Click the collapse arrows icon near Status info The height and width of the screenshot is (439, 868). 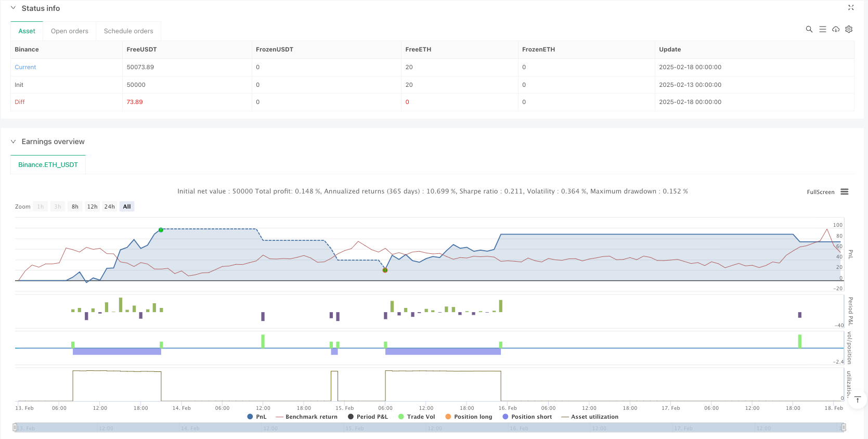pyautogui.click(x=851, y=8)
